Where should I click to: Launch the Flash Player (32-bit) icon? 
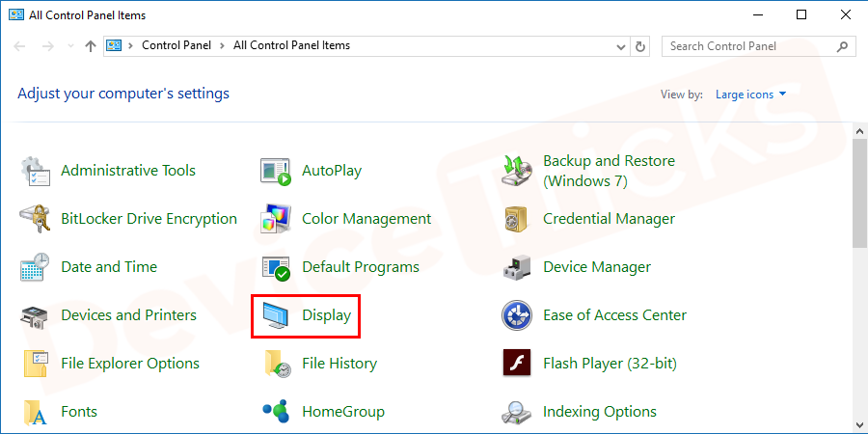click(517, 364)
